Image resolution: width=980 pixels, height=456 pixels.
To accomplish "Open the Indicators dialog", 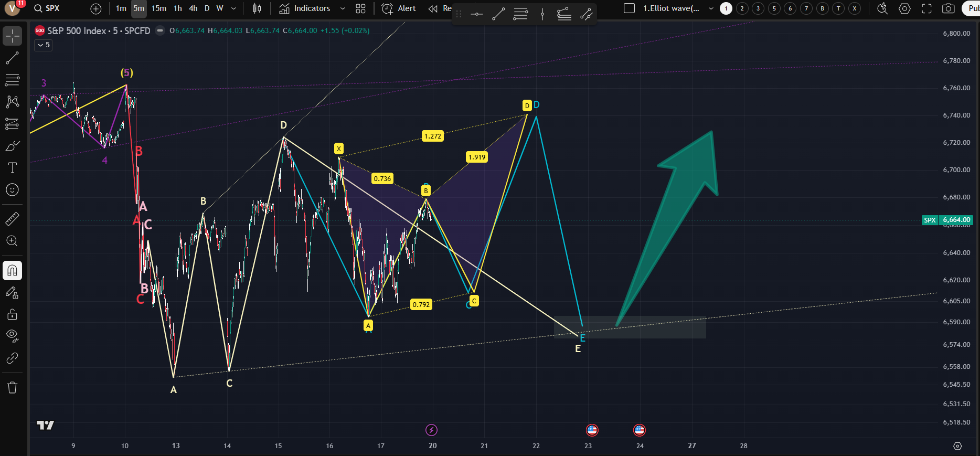I will point(305,8).
